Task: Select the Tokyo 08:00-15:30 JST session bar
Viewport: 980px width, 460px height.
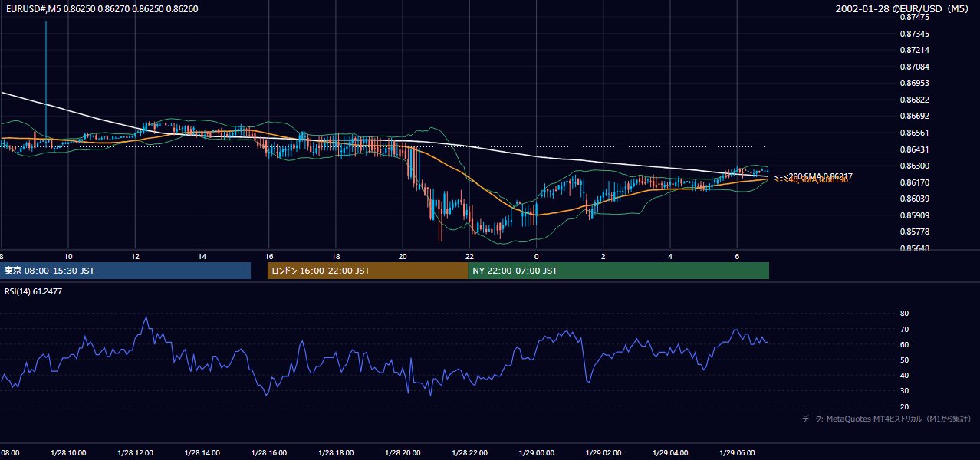Action: pos(126,271)
